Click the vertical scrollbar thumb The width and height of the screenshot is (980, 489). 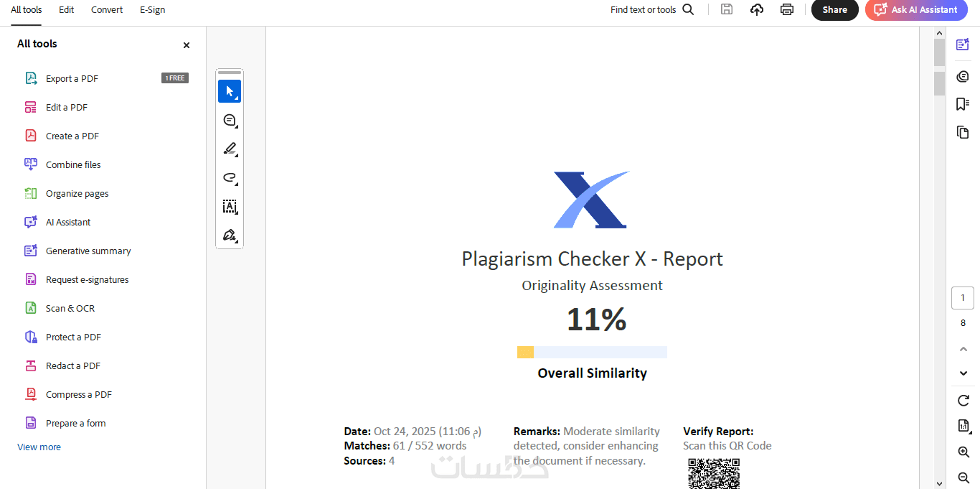coord(939,52)
